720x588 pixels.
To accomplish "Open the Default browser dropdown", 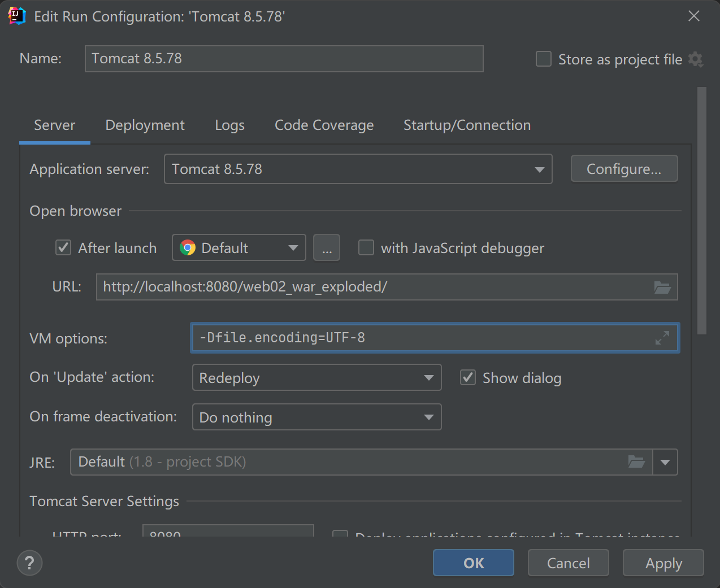I will tap(238, 247).
